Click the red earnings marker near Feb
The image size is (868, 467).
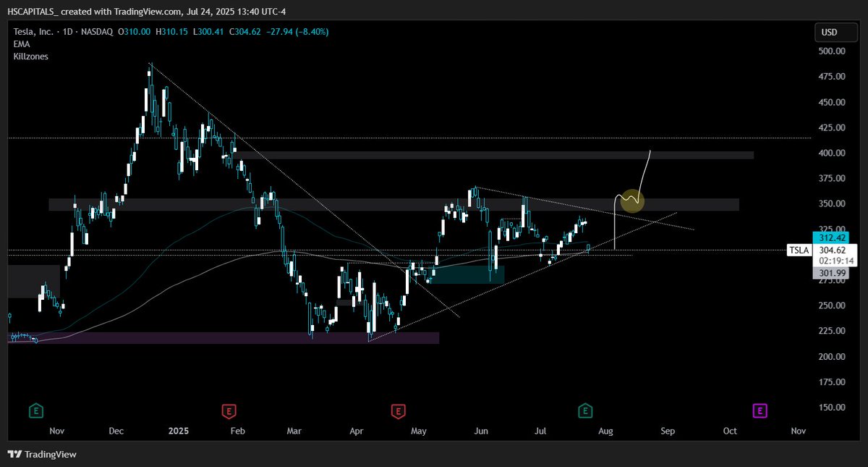pos(229,411)
